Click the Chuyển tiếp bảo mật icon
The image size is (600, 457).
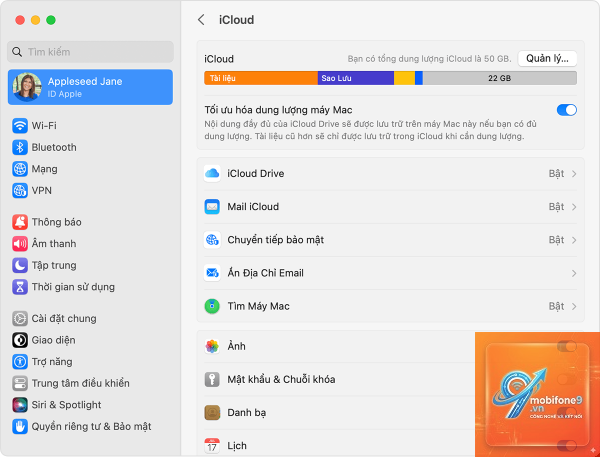(x=212, y=240)
